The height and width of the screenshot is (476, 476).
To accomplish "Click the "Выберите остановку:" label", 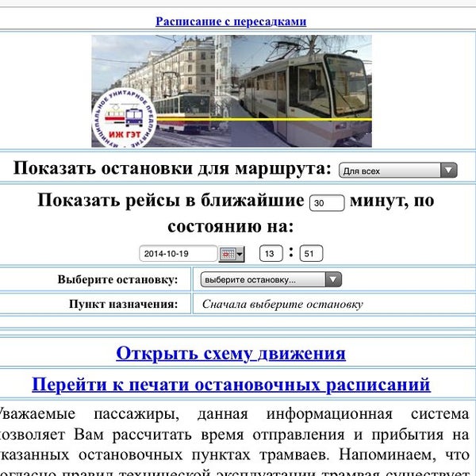I will tap(117, 279).
